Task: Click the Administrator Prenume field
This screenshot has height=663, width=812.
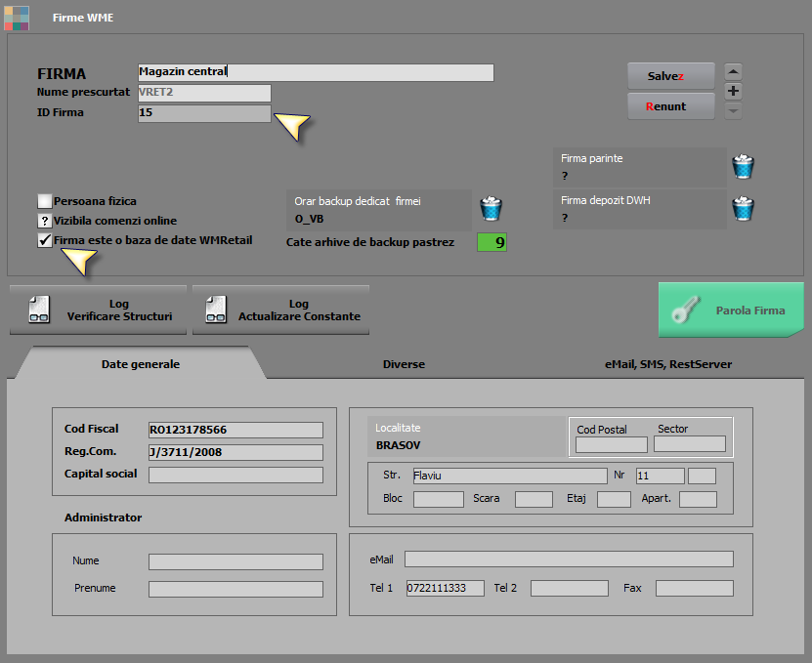Action: (235, 589)
